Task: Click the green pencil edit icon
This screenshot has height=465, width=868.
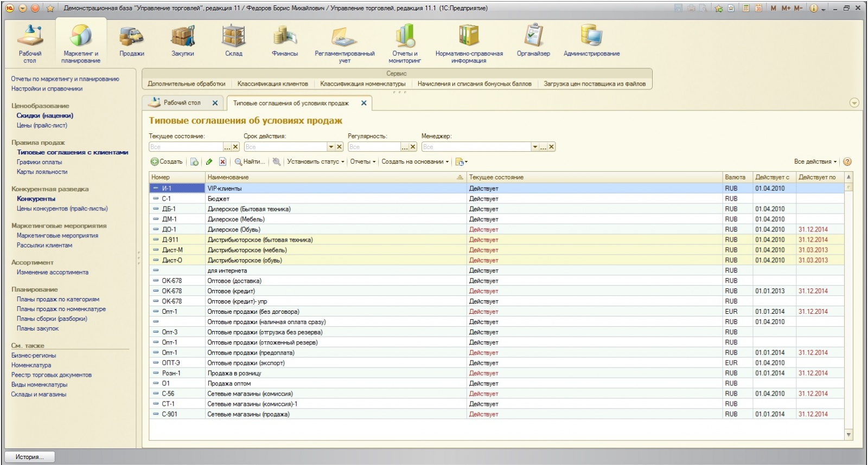Action: [x=209, y=162]
